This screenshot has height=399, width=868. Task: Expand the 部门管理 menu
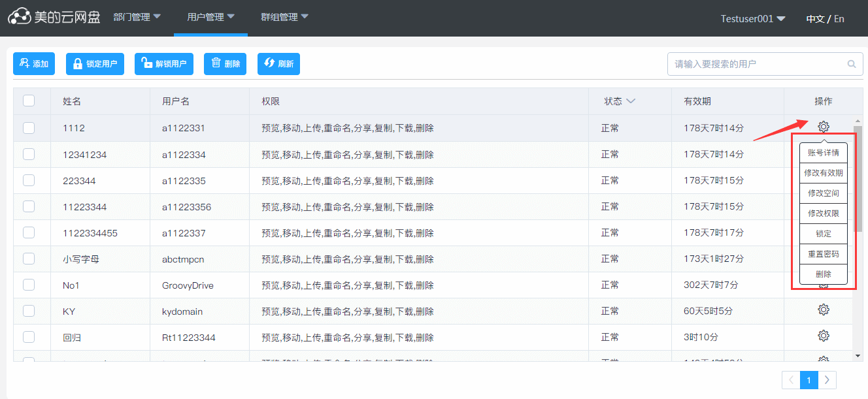(x=137, y=18)
